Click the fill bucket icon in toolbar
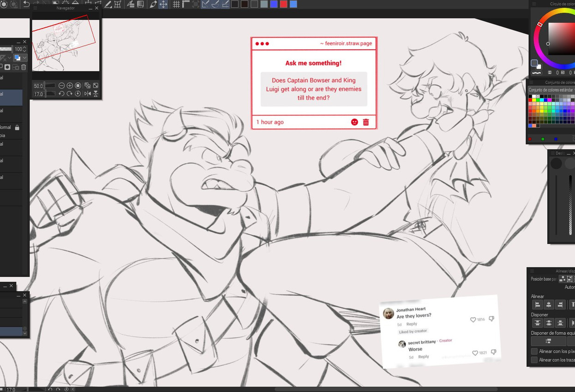This screenshot has width=575, height=392. 131,4
